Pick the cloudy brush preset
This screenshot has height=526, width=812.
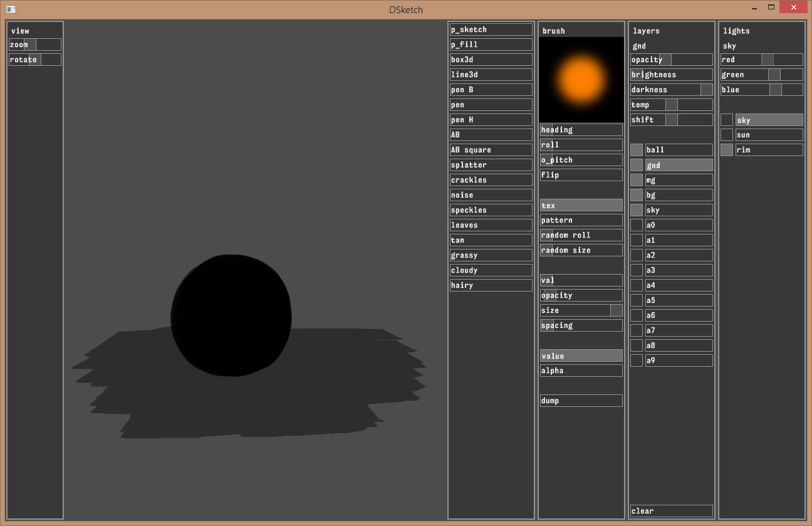(x=491, y=270)
